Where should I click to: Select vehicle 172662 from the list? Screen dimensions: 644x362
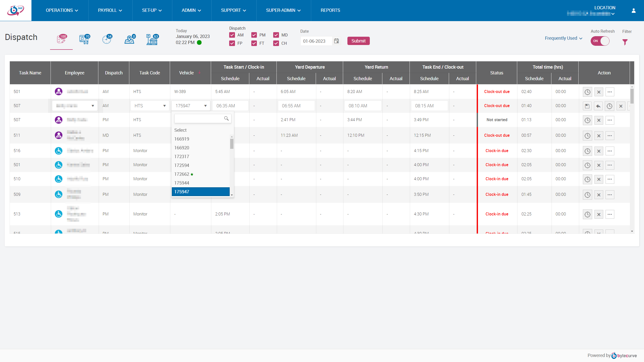(182, 174)
